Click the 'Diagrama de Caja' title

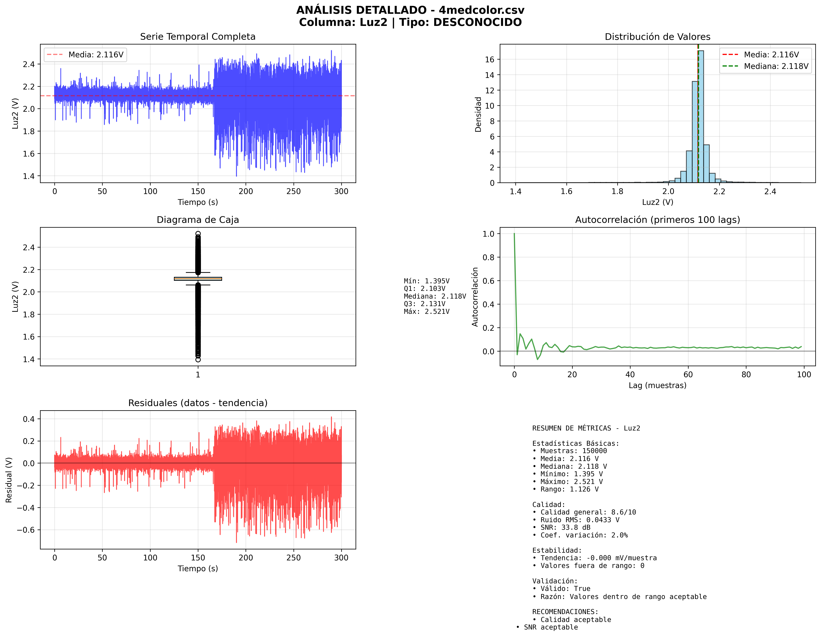pyautogui.click(x=197, y=220)
